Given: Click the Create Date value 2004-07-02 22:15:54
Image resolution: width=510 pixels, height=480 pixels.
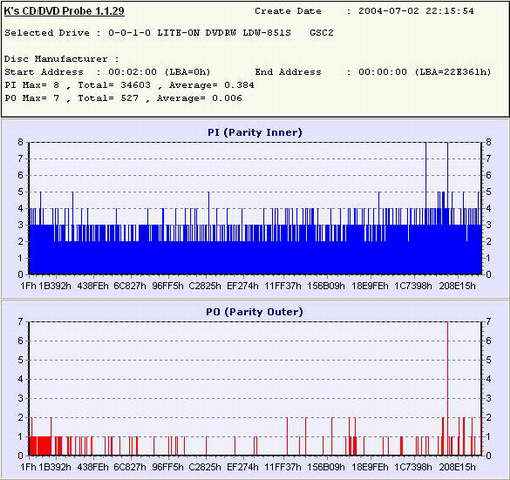Looking at the screenshot, I should 416,11.
